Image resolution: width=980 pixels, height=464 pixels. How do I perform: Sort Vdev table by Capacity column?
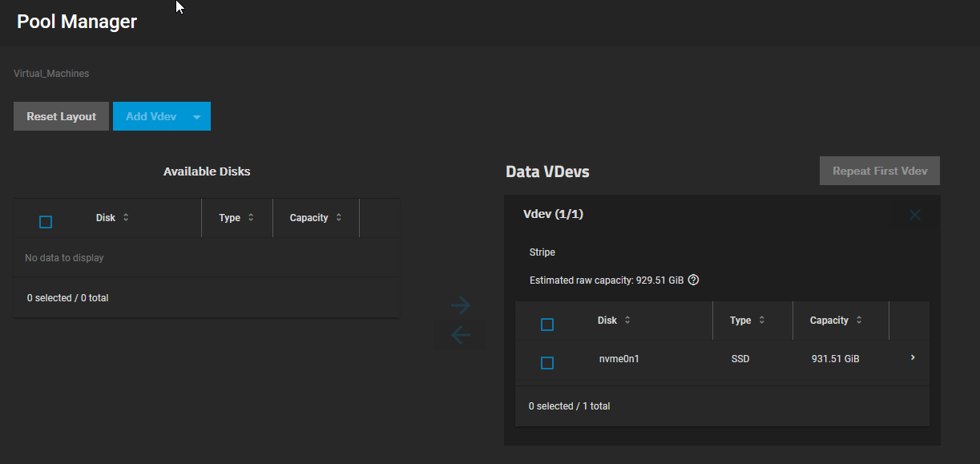836,321
